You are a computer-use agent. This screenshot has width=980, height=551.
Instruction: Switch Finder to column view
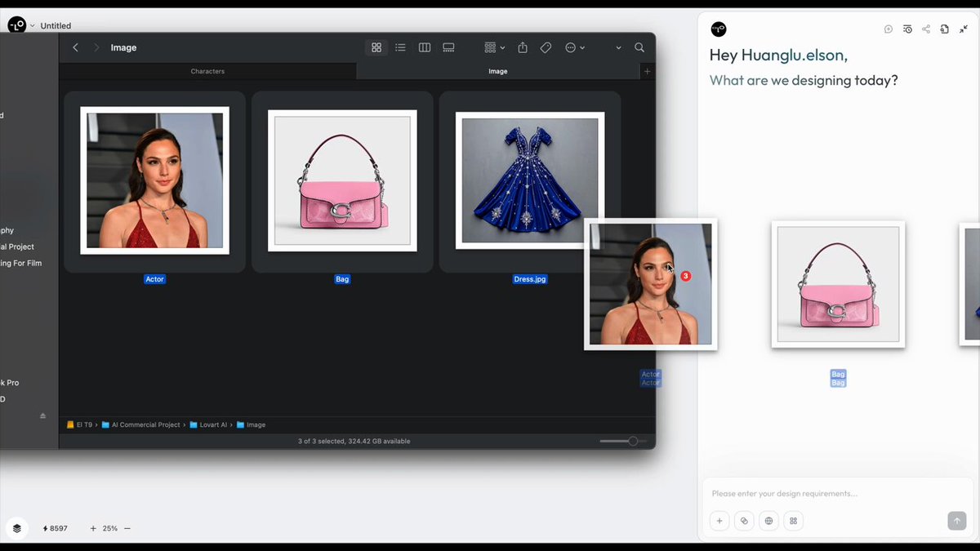pyautogui.click(x=425, y=47)
